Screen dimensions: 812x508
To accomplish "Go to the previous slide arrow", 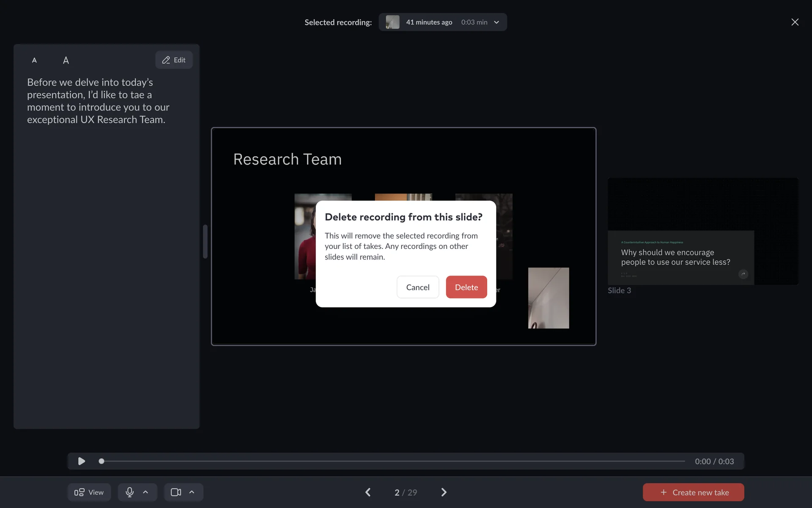I will click(x=368, y=492).
